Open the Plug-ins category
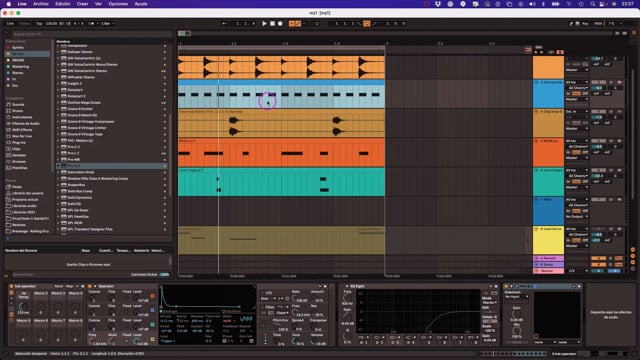The width and height of the screenshot is (640, 360). pos(27,142)
